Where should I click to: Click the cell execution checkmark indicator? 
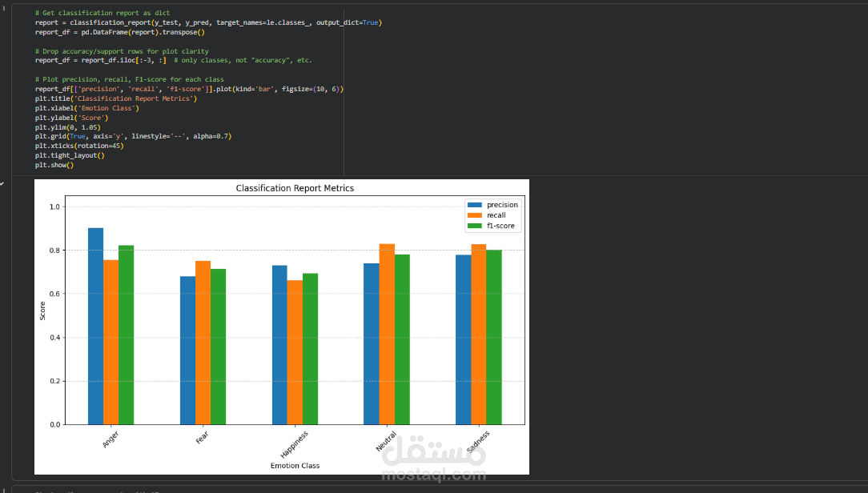point(2,184)
